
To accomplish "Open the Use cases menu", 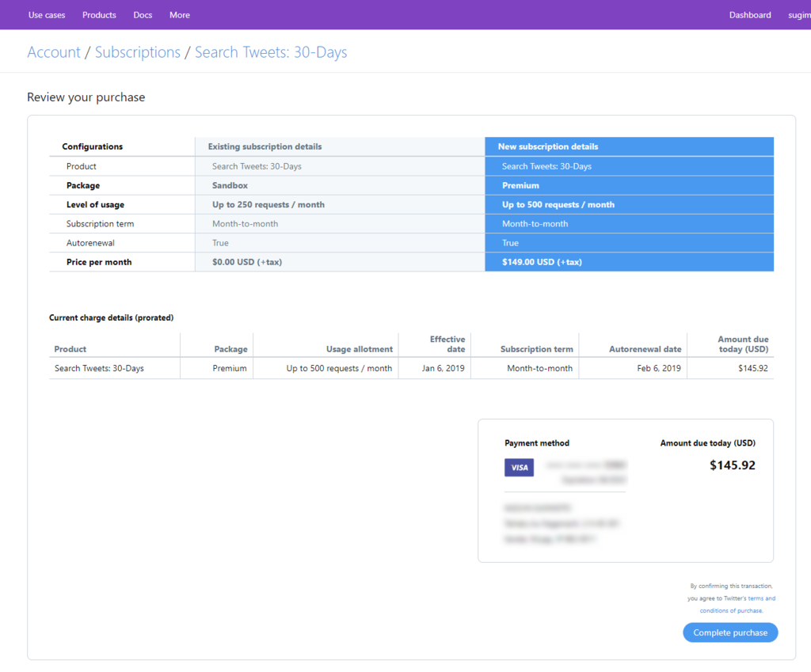I will pyautogui.click(x=47, y=15).
